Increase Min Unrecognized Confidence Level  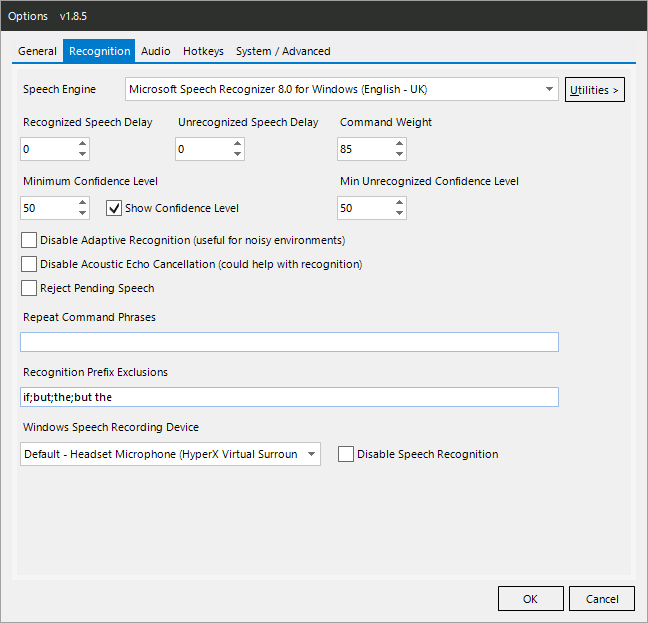[399, 202]
